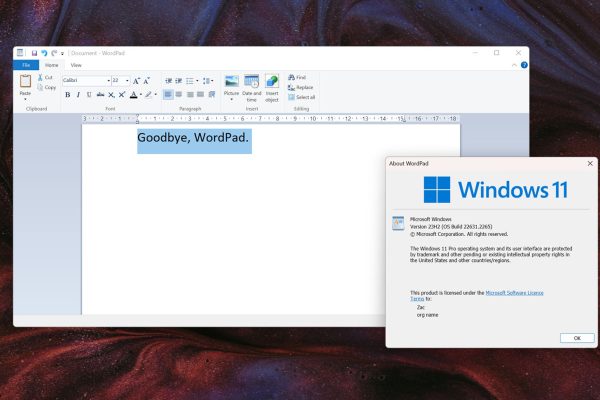Toggle underline formatting

(x=89, y=95)
